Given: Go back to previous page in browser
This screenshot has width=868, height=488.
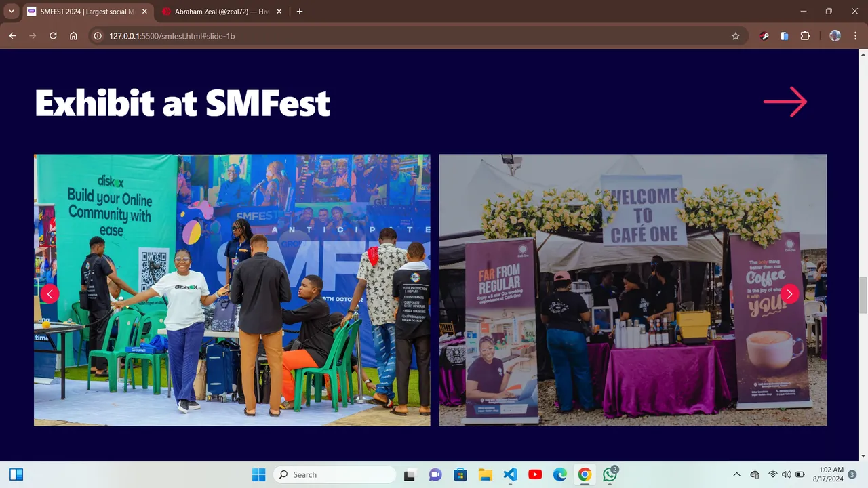Looking at the screenshot, I should [x=12, y=36].
